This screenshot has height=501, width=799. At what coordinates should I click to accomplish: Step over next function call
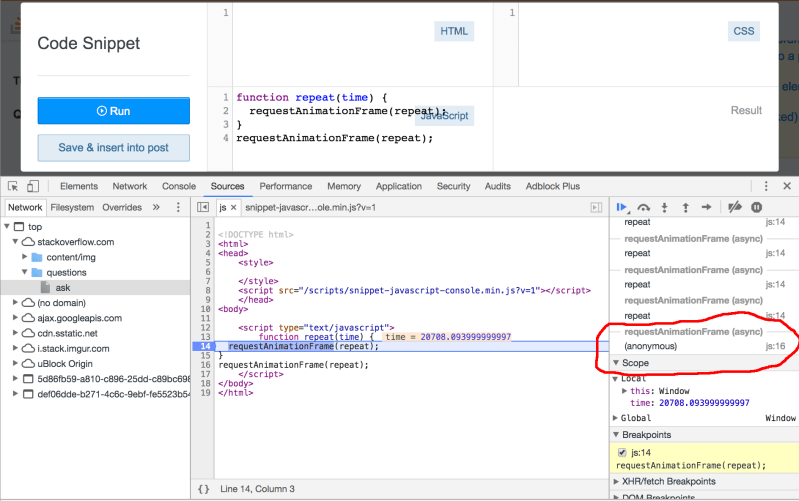(644, 207)
